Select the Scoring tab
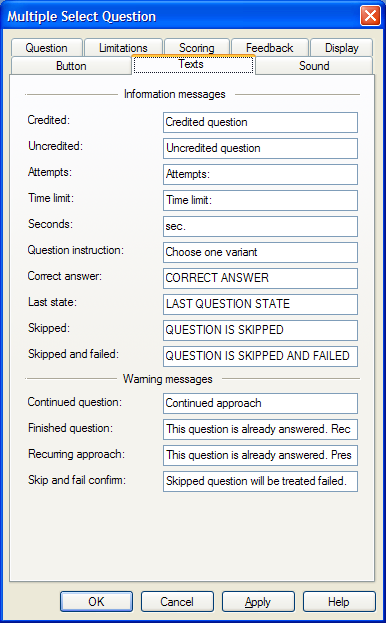The width and height of the screenshot is (386, 623). 197,48
